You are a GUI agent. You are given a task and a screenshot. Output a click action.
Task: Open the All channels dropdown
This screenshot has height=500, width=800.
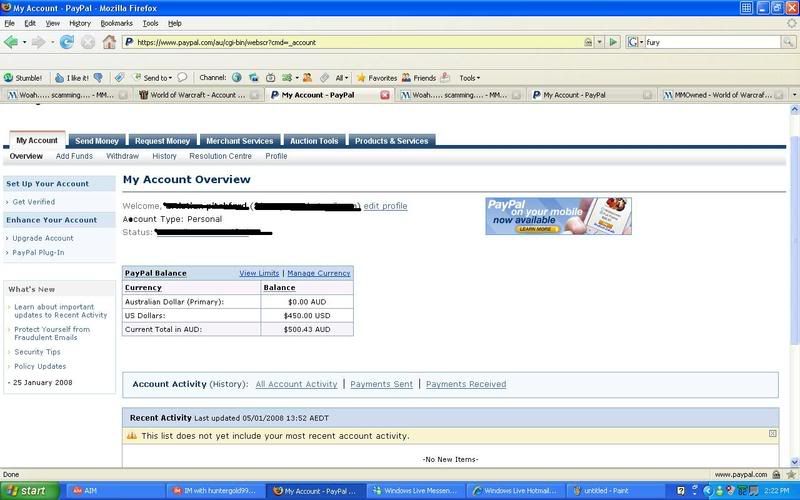coord(341,78)
